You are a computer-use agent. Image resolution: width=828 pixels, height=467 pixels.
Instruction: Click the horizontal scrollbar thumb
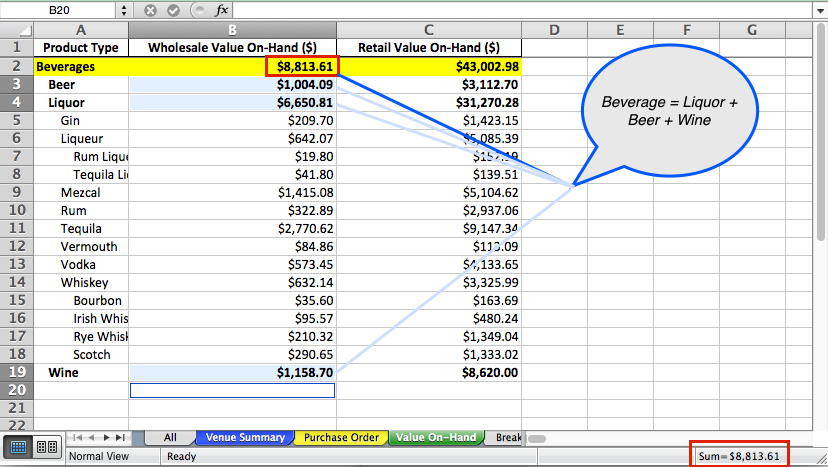point(537,438)
